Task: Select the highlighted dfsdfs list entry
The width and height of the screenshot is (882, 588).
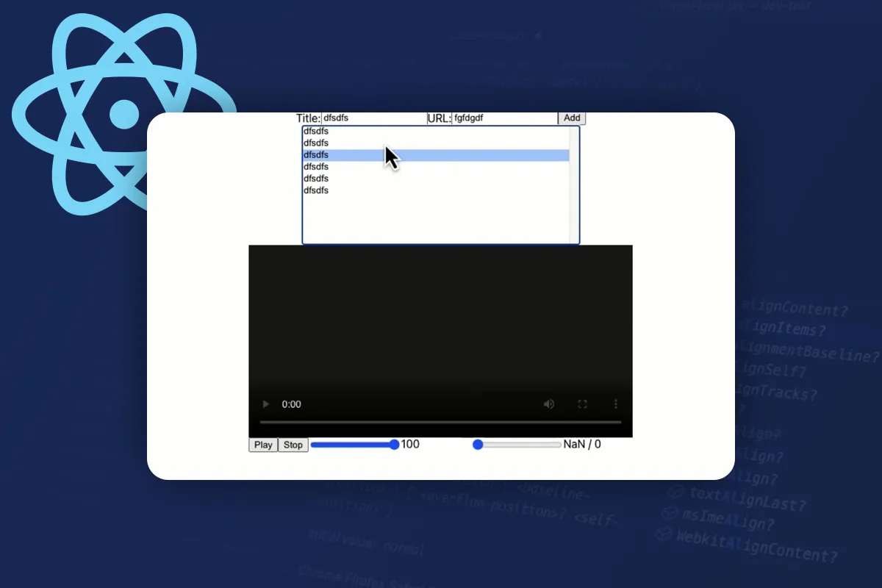Action: [436, 155]
